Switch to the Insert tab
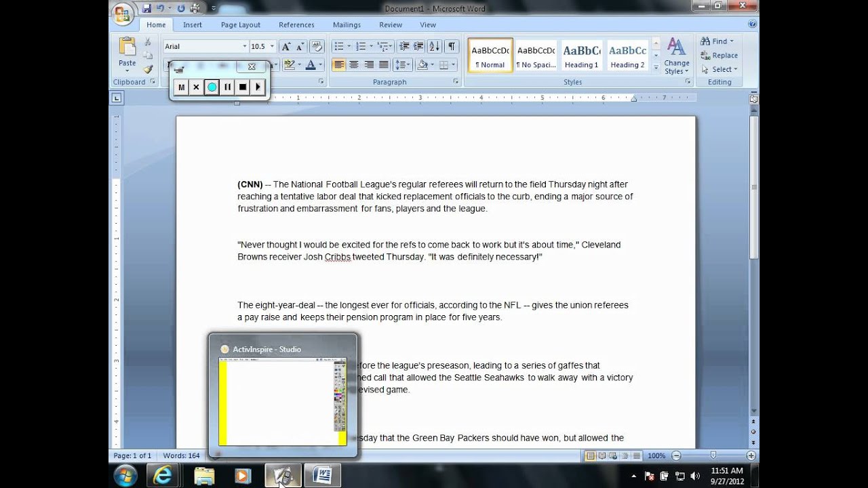 click(x=193, y=25)
